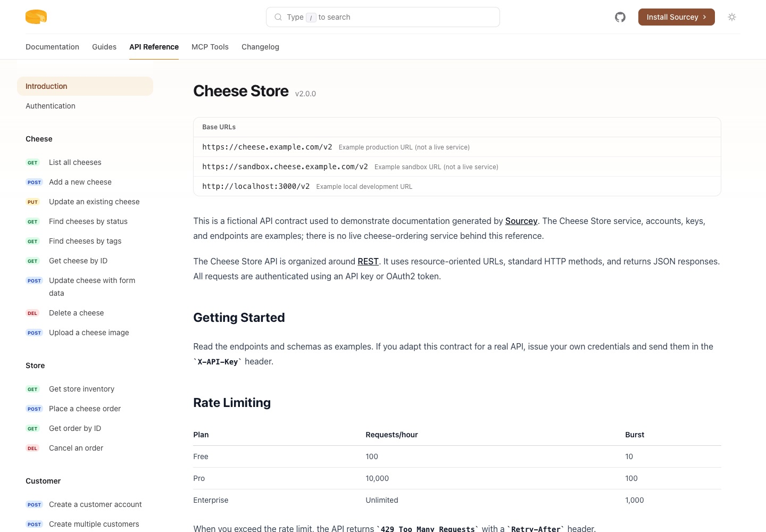Viewport: 766px width, 532px height.
Task: Select 'Place a cheese order' endpoint
Action: [x=85, y=409]
